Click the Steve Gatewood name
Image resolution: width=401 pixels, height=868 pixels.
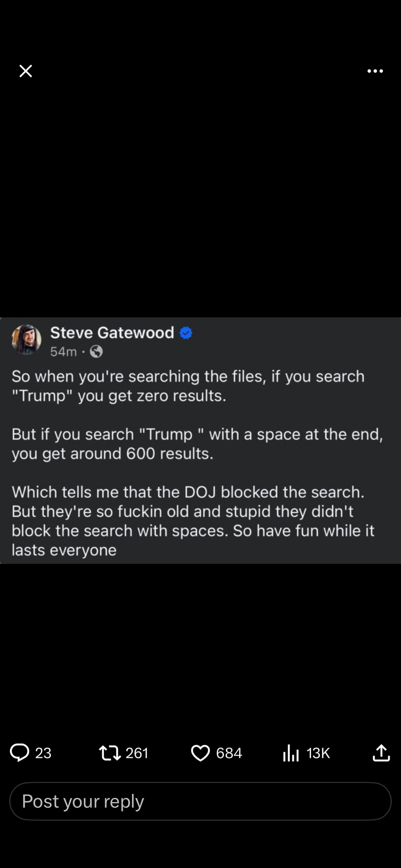112,332
